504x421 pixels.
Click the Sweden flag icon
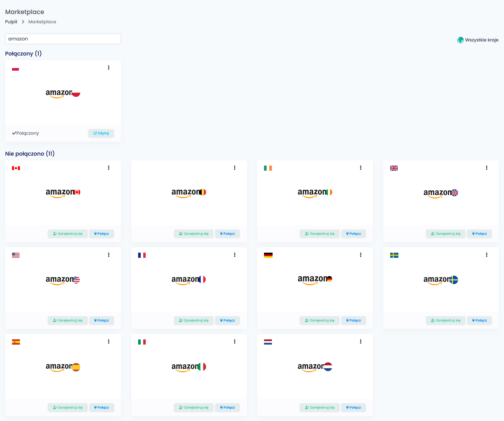(x=394, y=255)
